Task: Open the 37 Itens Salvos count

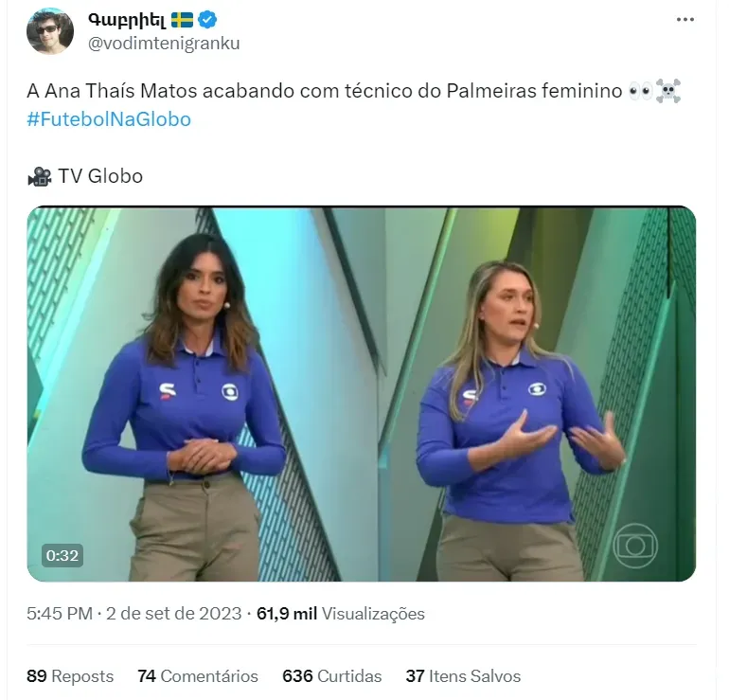Action: (x=463, y=675)
